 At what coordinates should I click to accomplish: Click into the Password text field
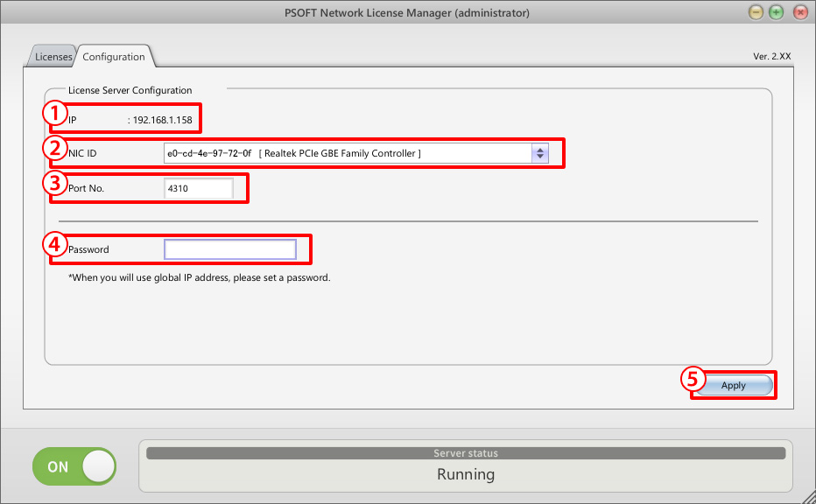pos(230,249)
